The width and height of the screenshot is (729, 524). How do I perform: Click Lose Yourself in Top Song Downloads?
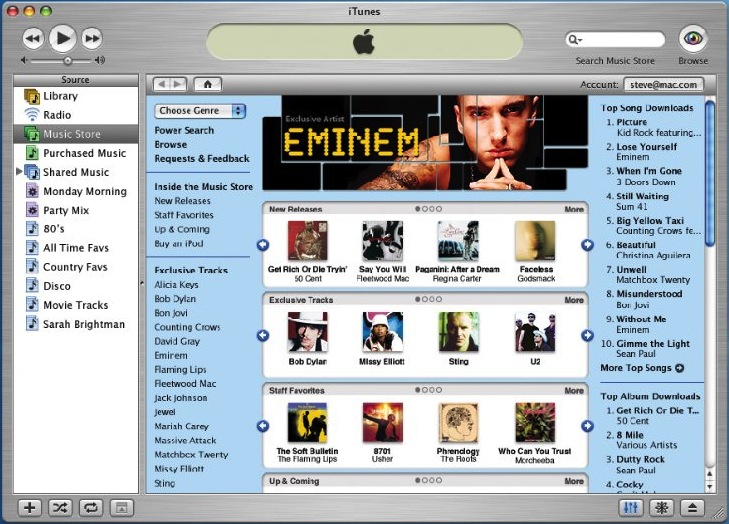646,146
